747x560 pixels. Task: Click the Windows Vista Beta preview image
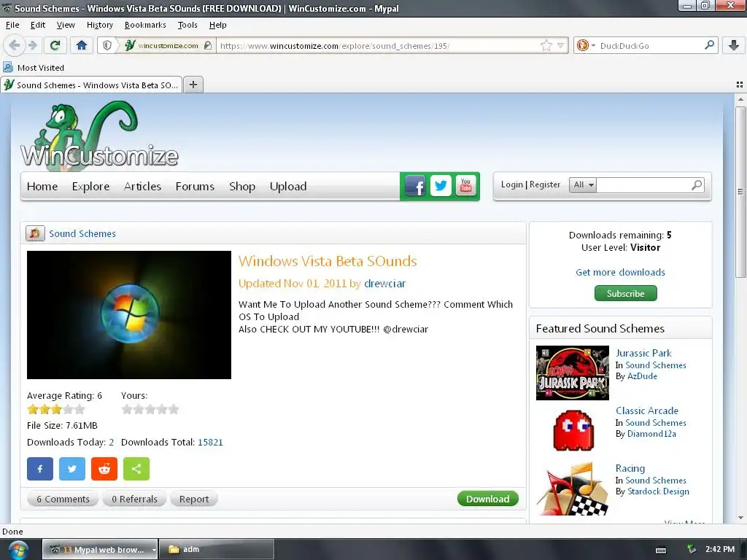click(x=129, y=315)
